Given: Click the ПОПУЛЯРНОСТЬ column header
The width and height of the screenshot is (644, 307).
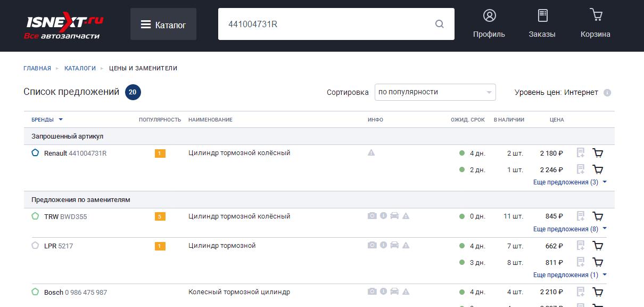Looking at the screenshot, I should click(x=160, y=119).
